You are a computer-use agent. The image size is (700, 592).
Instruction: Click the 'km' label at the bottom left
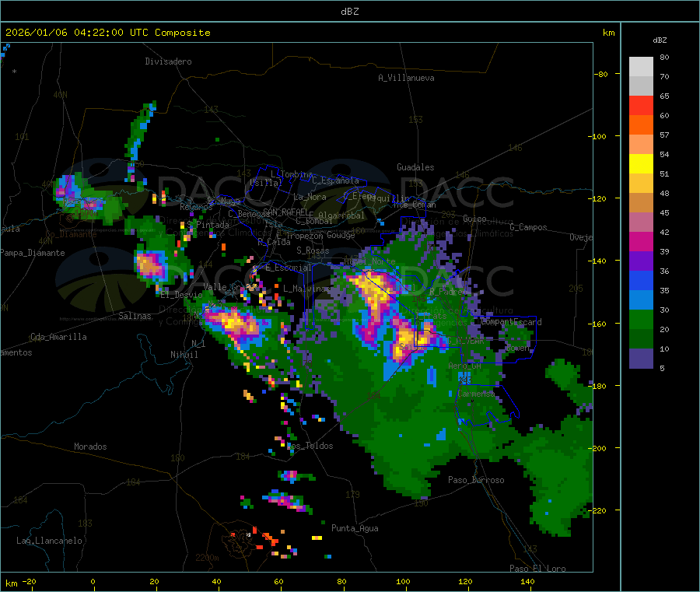11,583
